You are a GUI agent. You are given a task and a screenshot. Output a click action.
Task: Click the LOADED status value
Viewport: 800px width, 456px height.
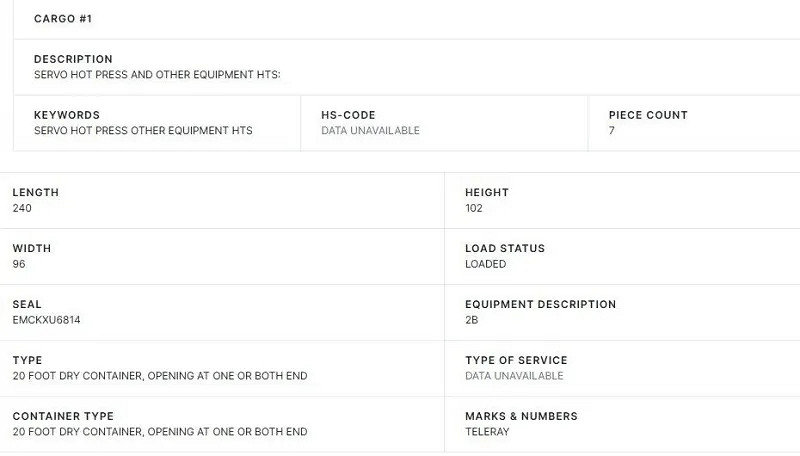point(486,264)
